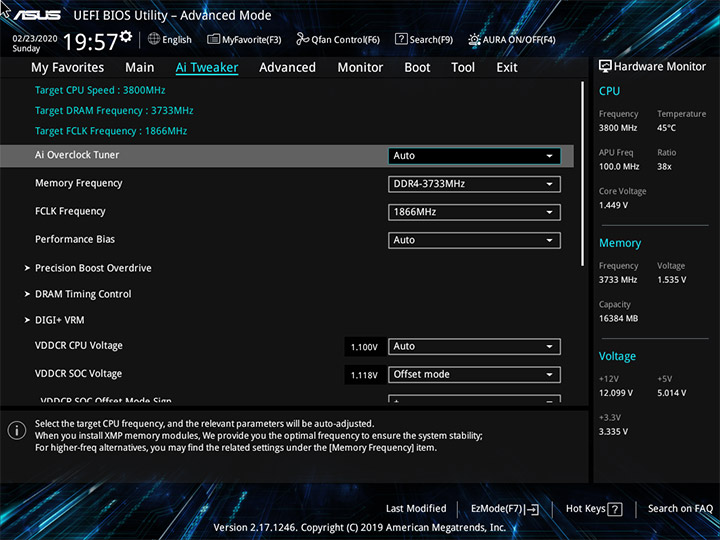720x540 pixels.
Task: Click the ASUS logo
Action: (37, 15)
